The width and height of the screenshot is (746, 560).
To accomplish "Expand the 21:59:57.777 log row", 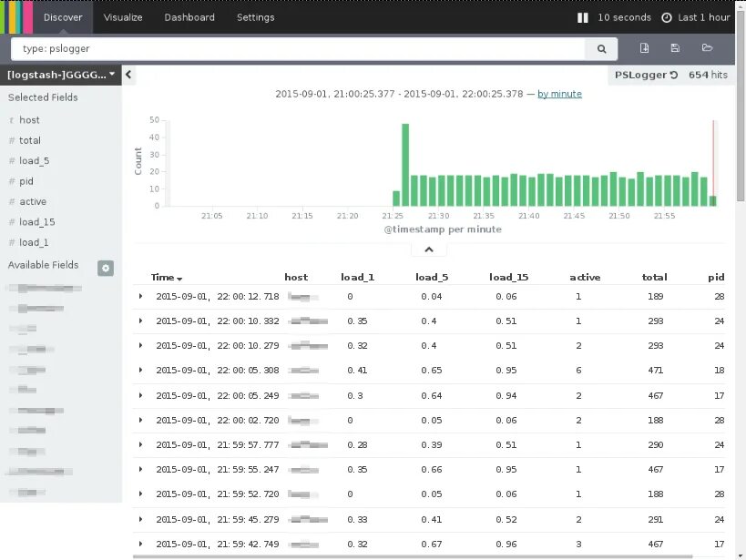I will pos(140,445).
